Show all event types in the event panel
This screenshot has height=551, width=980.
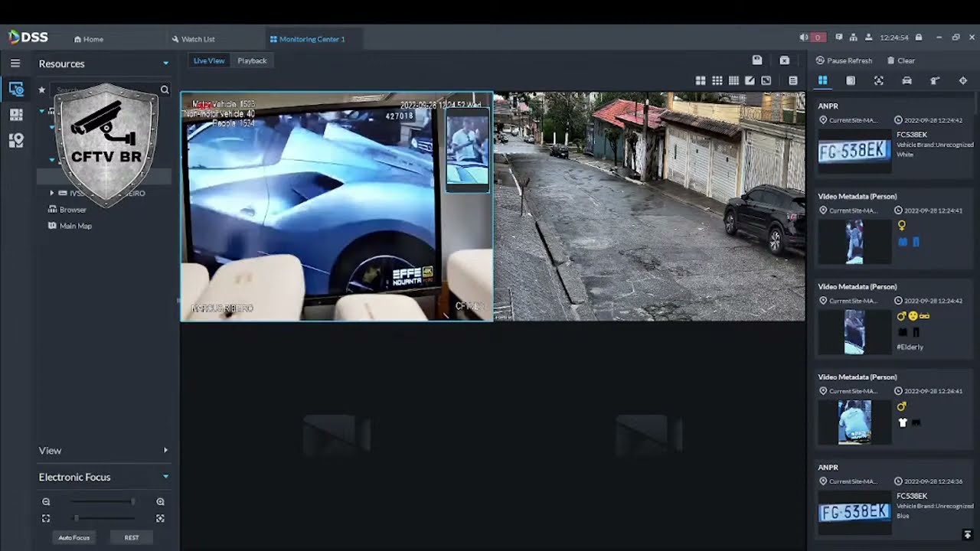point(823,80)
